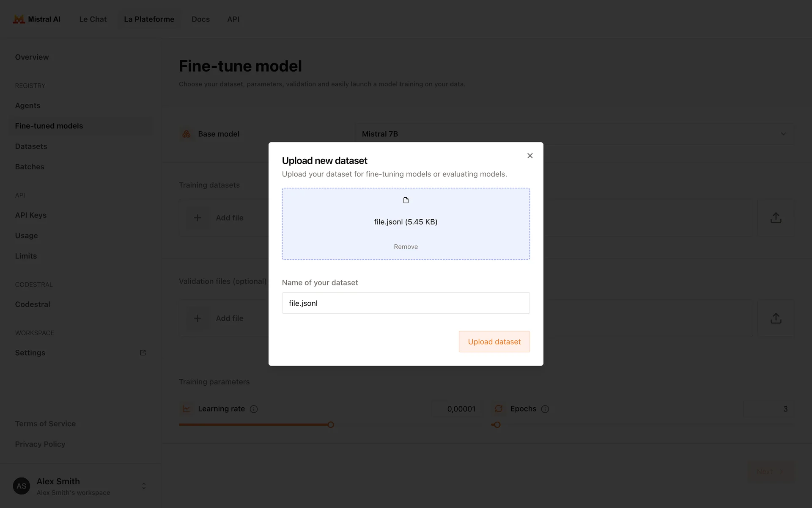Click the Mistral AI logo

pyautogui.click(x=19, y=19)
